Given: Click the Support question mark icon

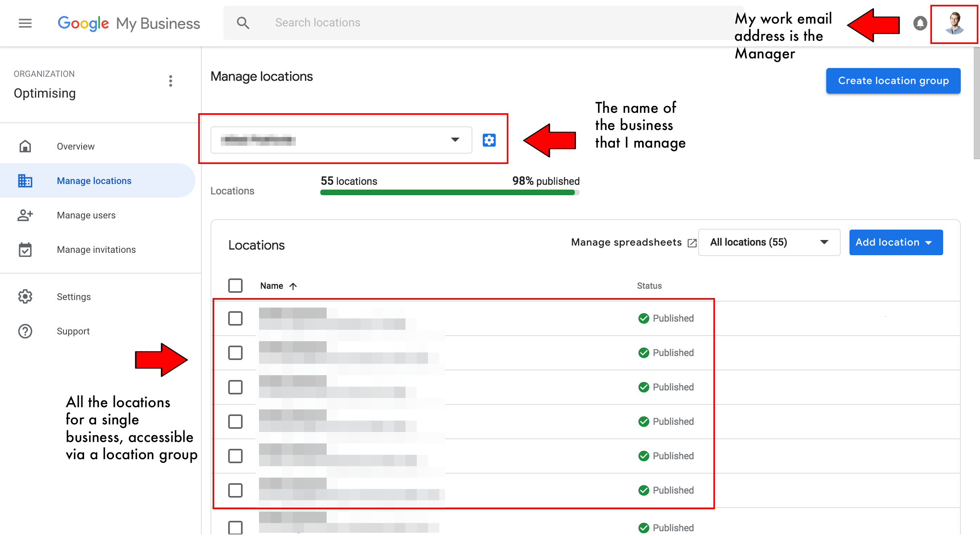Looking at the screenshot, I should pos(24,331).
